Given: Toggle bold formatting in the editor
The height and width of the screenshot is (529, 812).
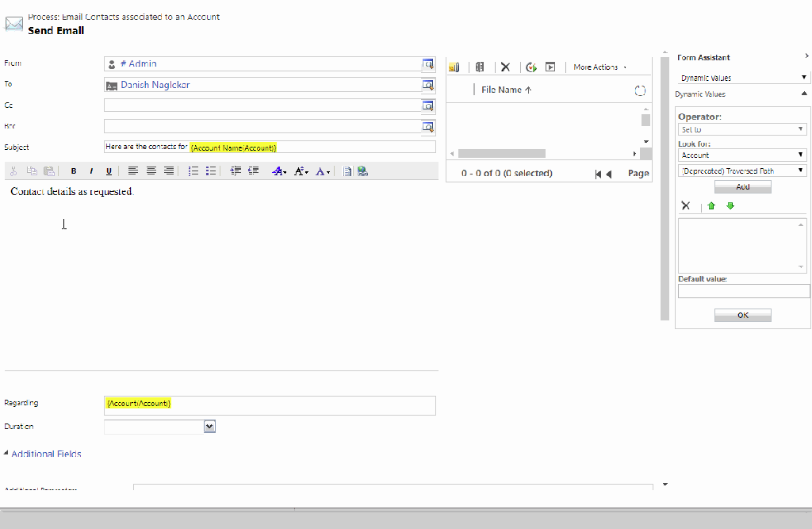Looking at the screenshot, I should tap(74, 171).
